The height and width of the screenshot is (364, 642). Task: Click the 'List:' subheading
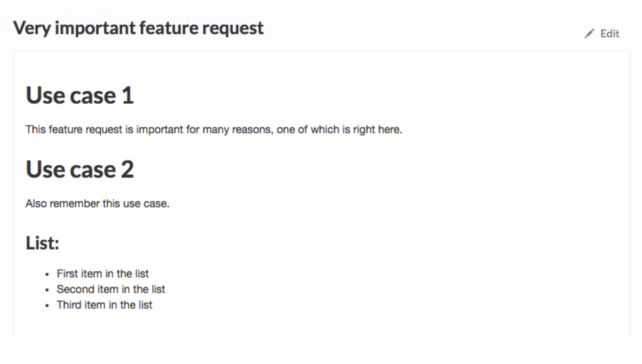pos(42,243)
